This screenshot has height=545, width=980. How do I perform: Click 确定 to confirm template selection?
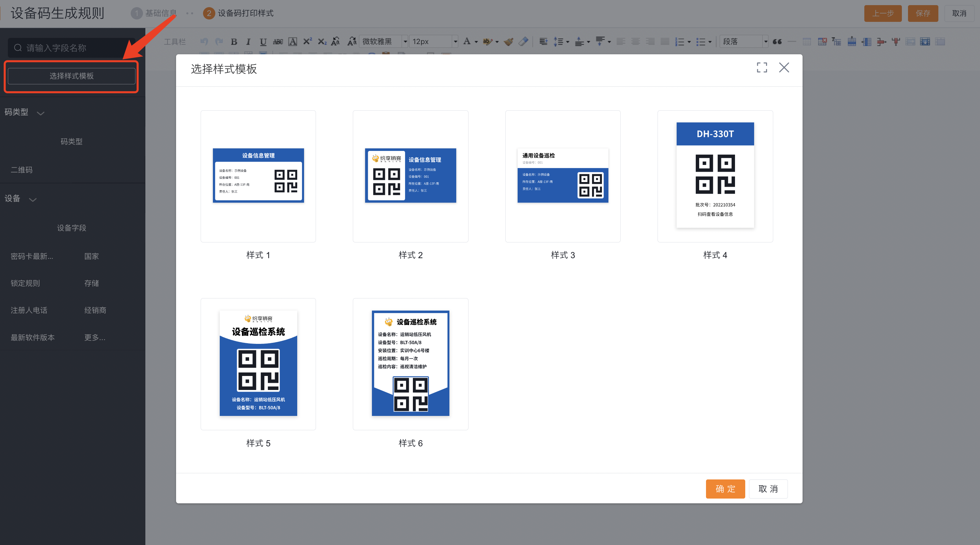point(725,489)
